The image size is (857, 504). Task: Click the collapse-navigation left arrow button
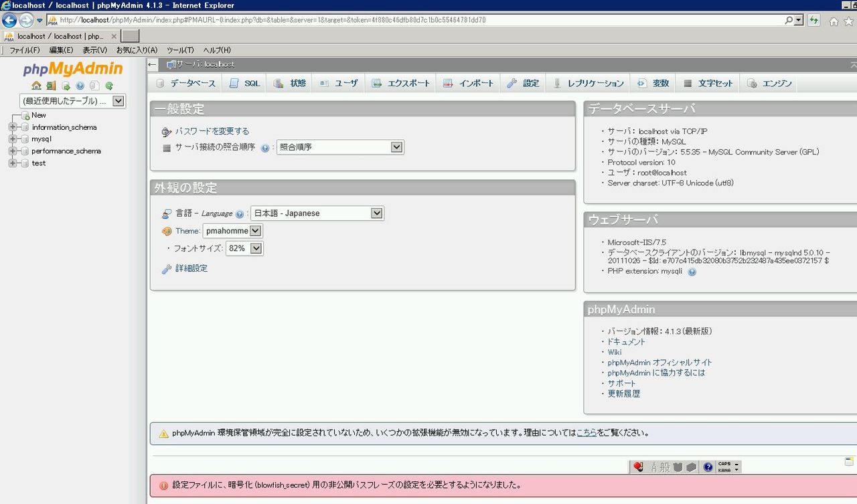pos(153,64)
